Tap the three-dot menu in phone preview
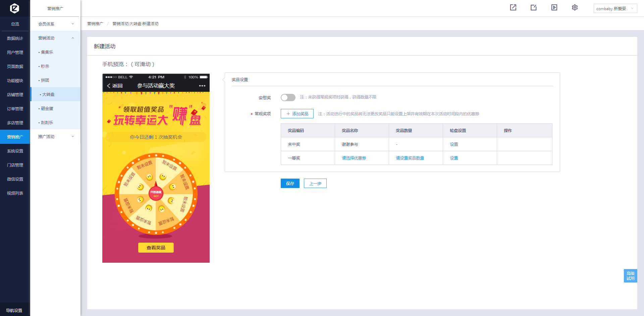The image size is (644, 316). pyautogui.click(x=202, y=86)
